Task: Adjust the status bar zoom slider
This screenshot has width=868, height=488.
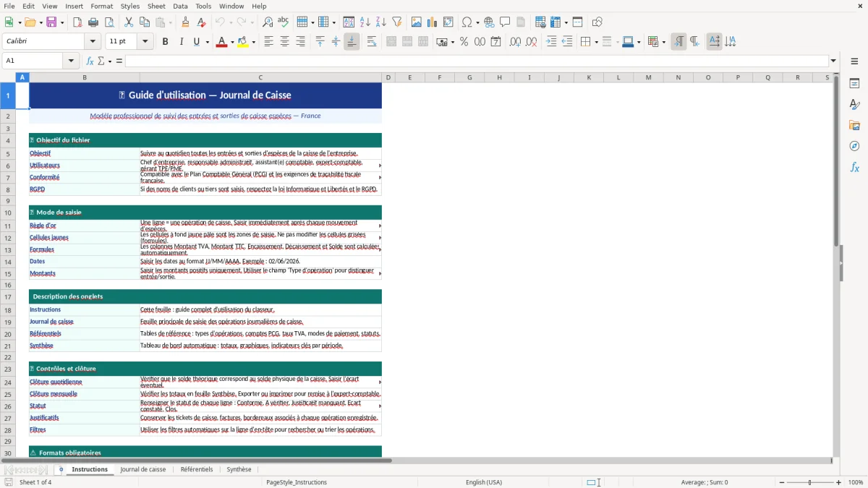Action: [810, 482]
